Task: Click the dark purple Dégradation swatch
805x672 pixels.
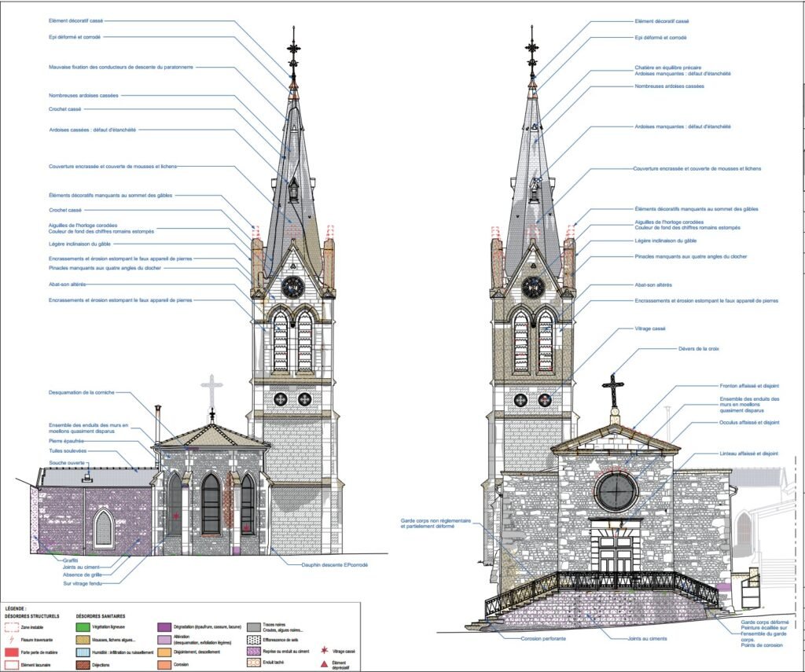Action: [164, 627]
